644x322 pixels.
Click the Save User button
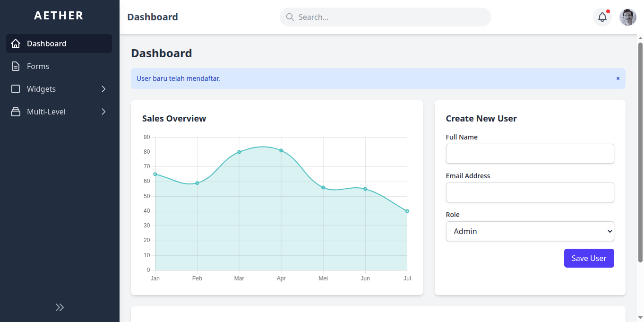click(589, 258)
